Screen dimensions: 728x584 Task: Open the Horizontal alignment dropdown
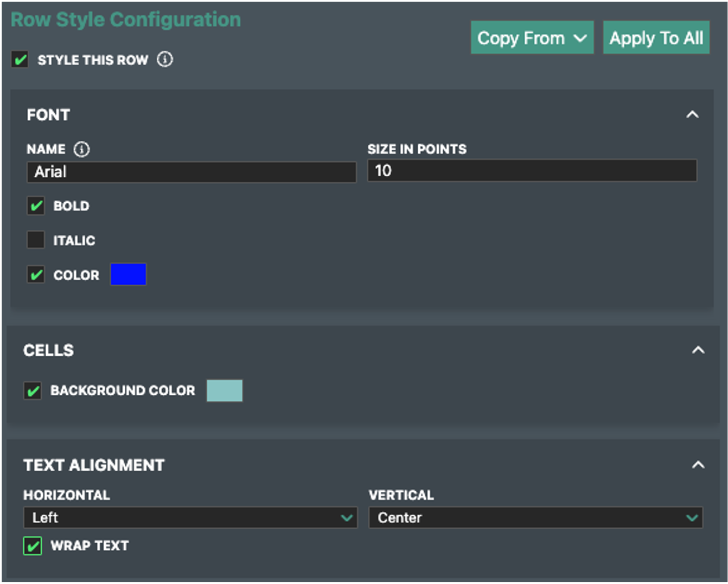[x=190, y=518]
